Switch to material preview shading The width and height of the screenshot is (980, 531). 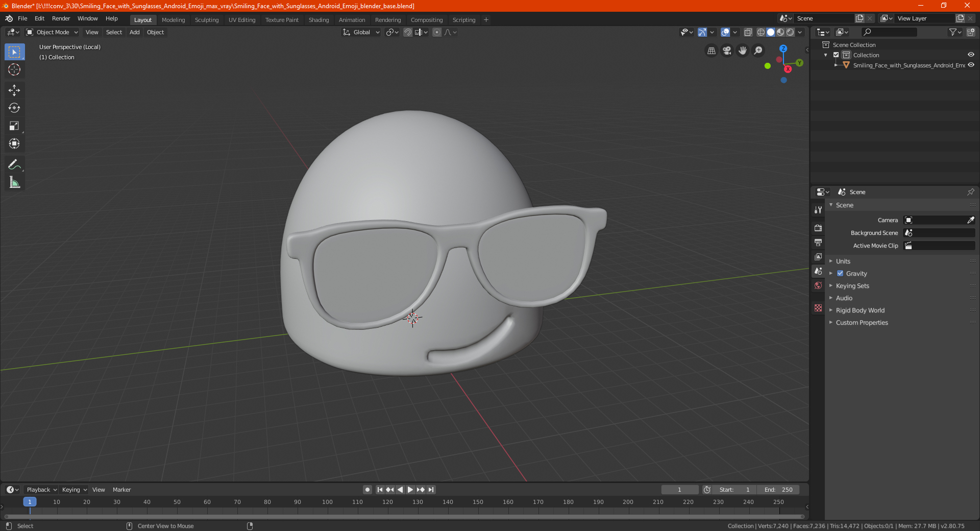(x=780, y=32)
